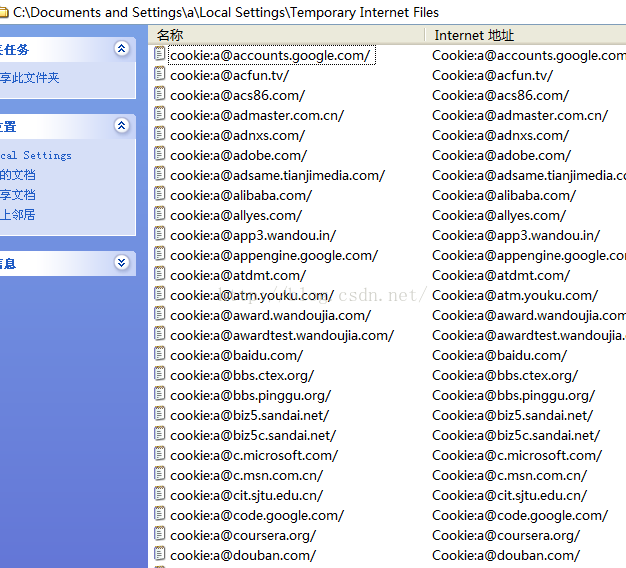Click file icon for cookie:a@award.wandoujia.com/
Image resolution: width=626 pixels, height=568 pixels.
coord(160,313)
